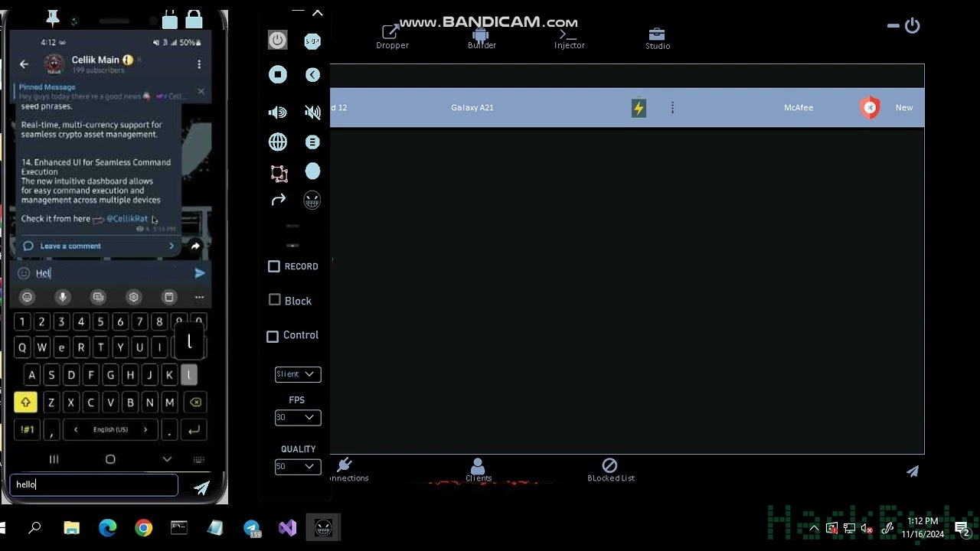Click the Android home button
This screenshot has height=551, width=980.
pyautogui.click(x=110, y=459)
